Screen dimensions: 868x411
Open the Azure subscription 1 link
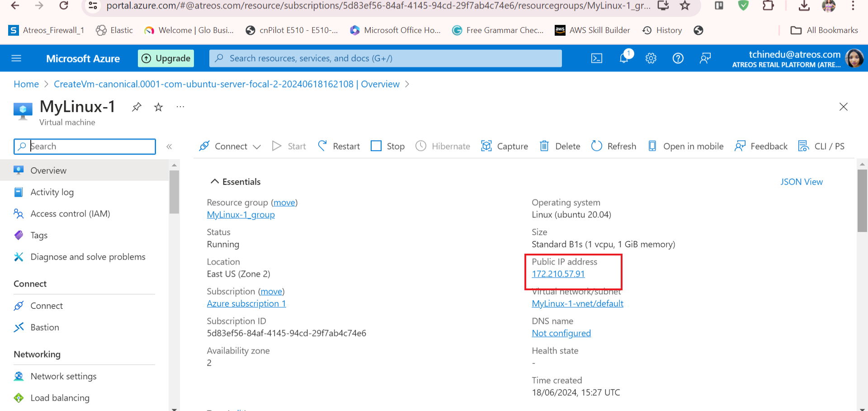[246, 304]
